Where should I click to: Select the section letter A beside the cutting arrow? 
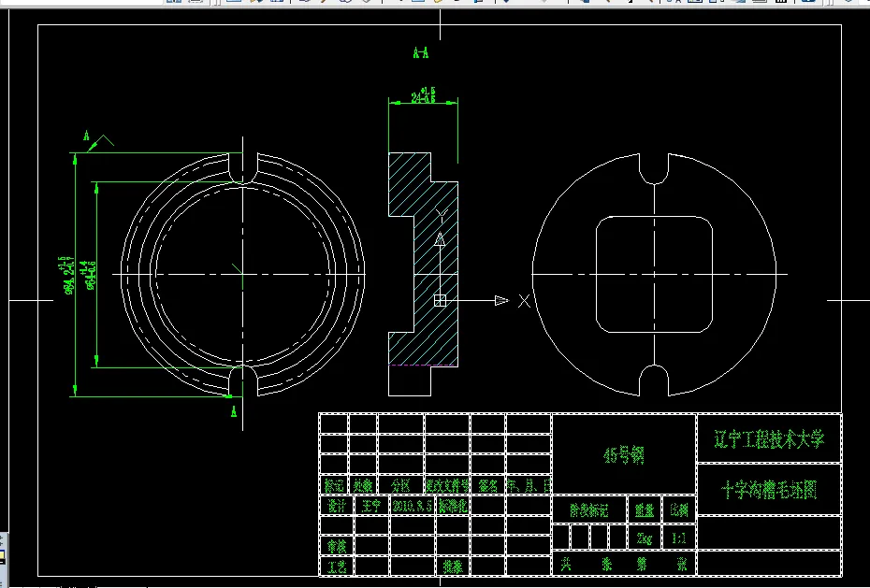[x=86, y=136]
